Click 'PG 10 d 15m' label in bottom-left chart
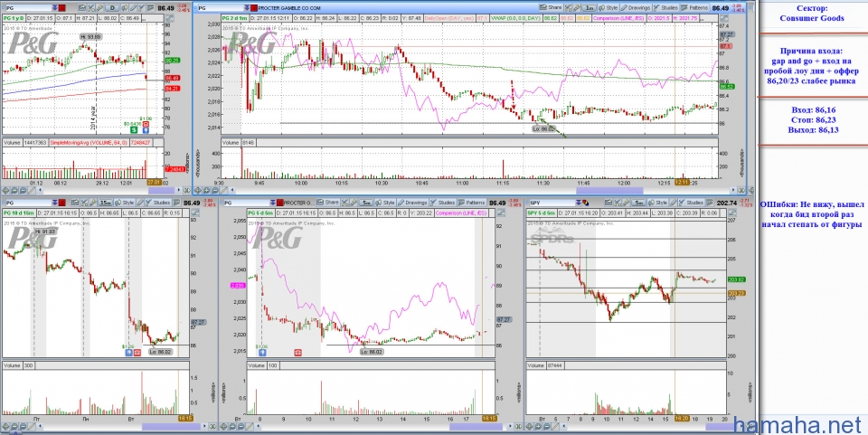 (19, 213)
